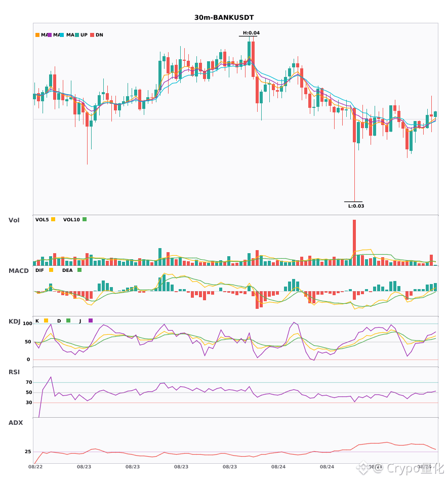Select the chart title 30m-BANKUSDT
This screenshot has height=481, width=448.
coord(224,18)
